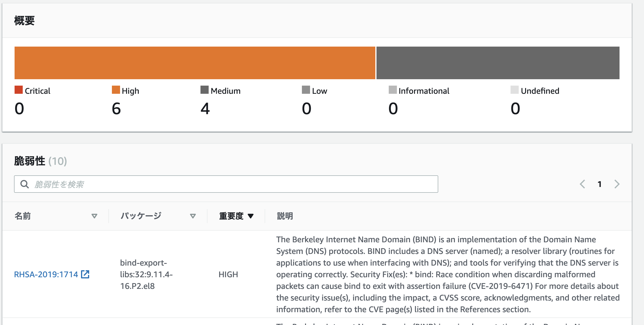Click the bind-export-libs package cell
The image size is (644, 325).
[146, 274]
